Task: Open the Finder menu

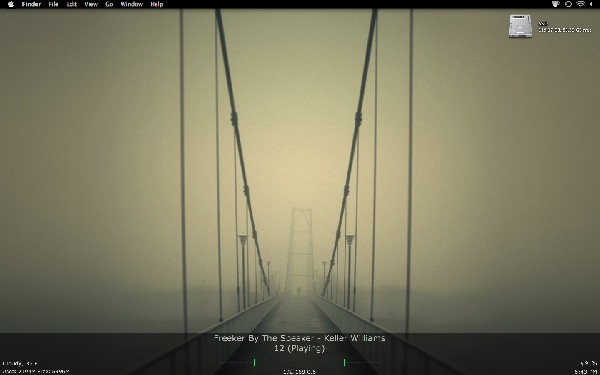Action: point(31,4)
